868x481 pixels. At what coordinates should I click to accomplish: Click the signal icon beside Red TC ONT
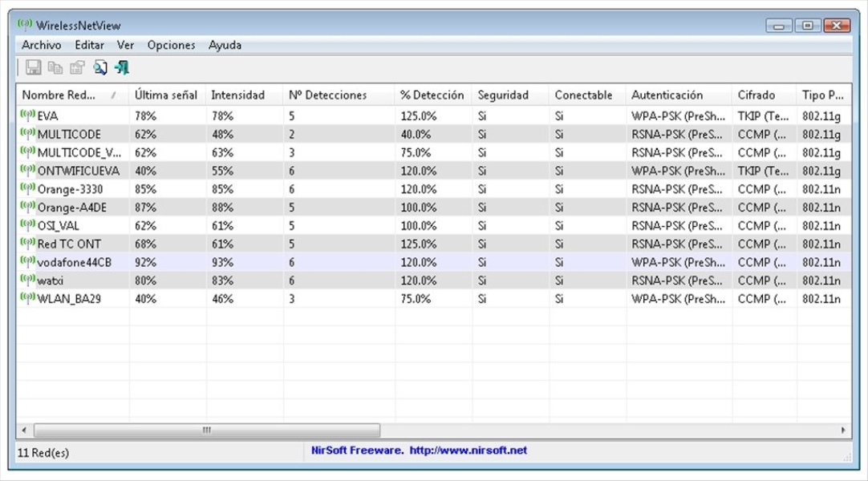tap(27, 243)
